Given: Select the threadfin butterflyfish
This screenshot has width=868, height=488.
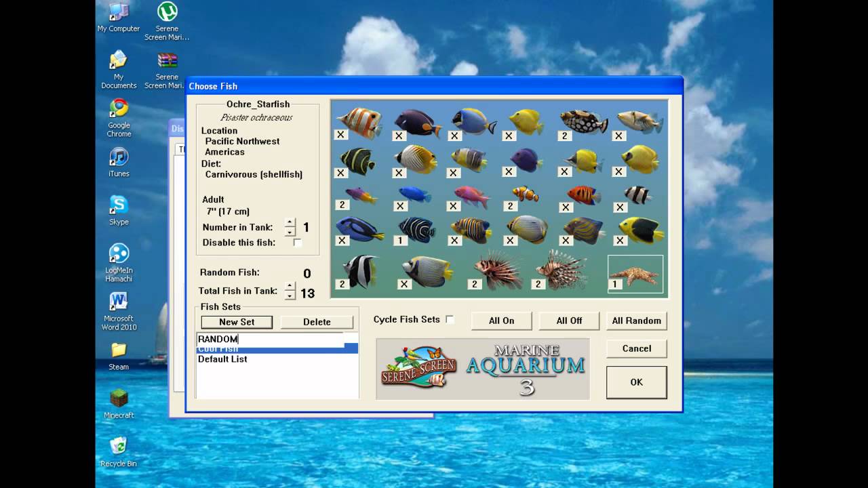Looking at the screenshot, I should click(x=416, y=159).
